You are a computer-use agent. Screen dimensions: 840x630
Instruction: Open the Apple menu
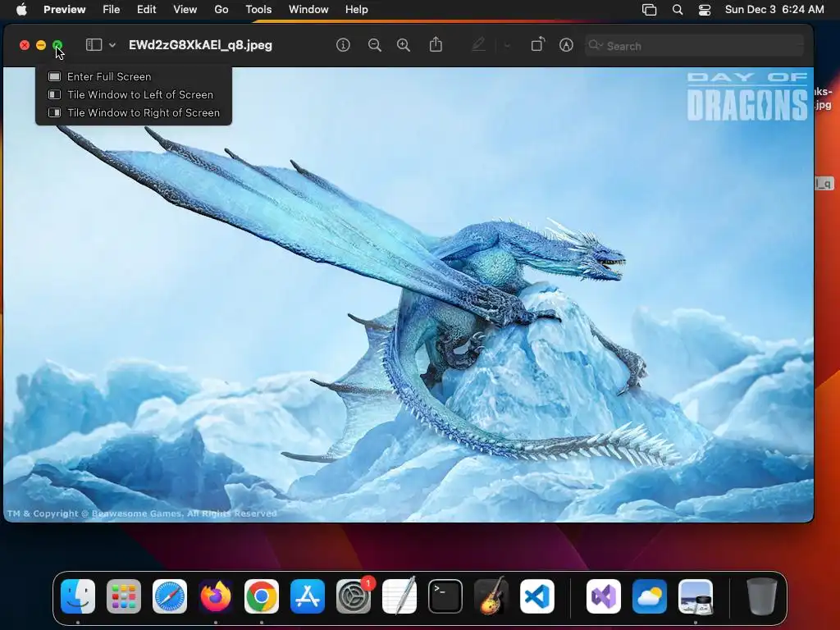[x=21, y=10]
